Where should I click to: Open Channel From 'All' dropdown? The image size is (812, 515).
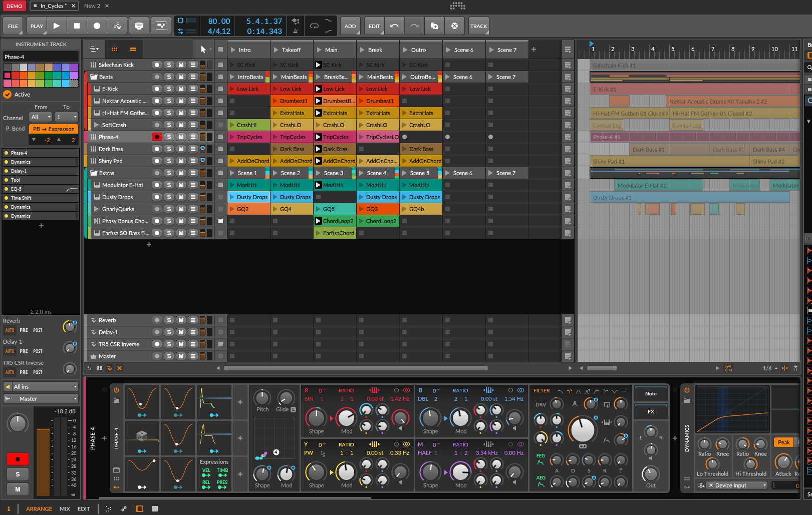pos(41,117)
